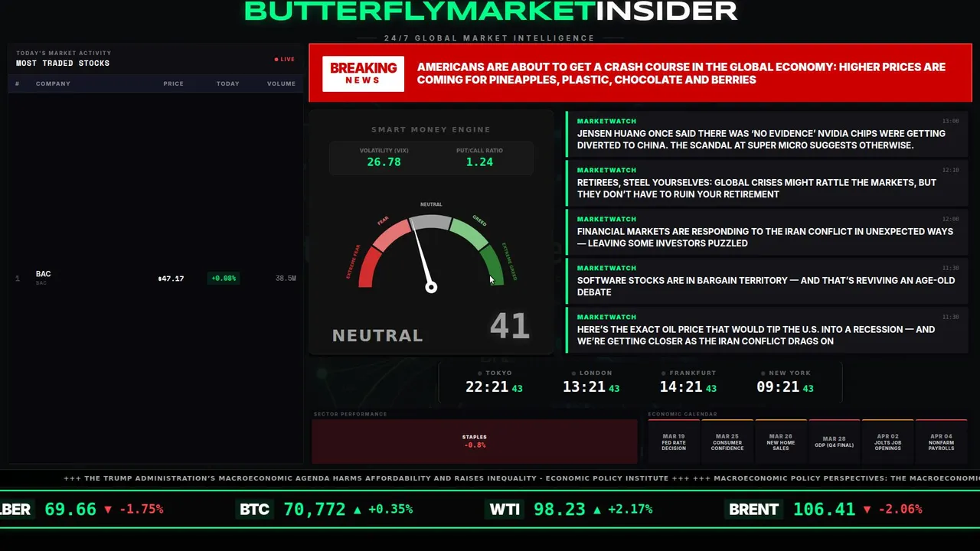The height and width of the screenshot is (551, 980).
Task: Click the -1.75% ticker change
Action: point(141,509)
